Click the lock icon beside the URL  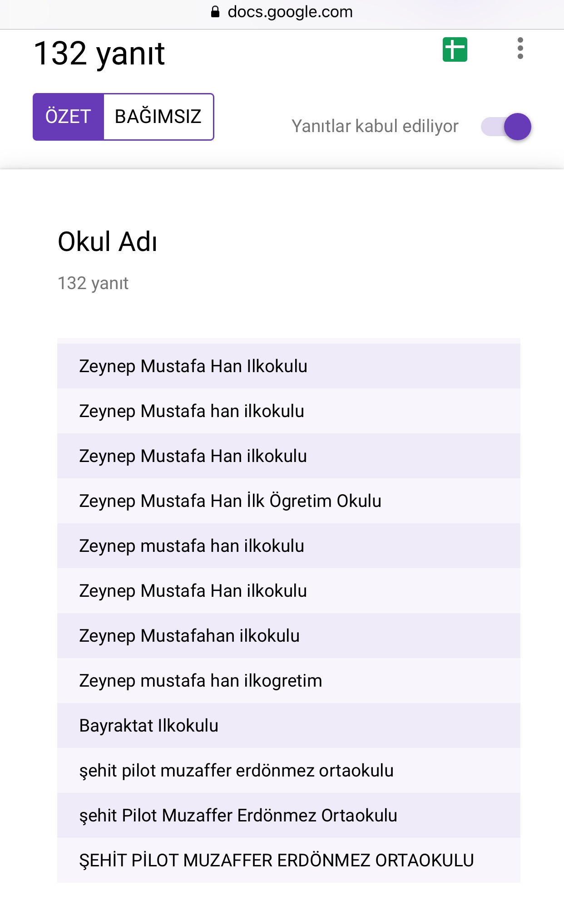click(215, 12)
